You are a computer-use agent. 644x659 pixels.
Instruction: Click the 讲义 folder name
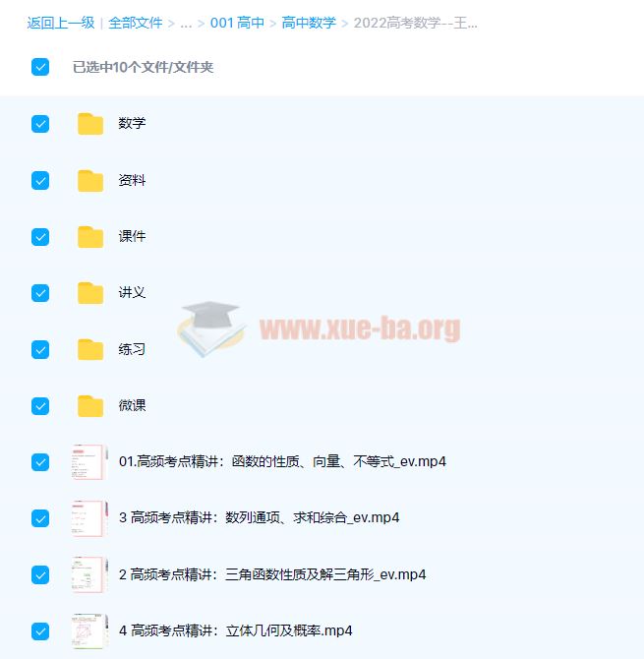132,293
